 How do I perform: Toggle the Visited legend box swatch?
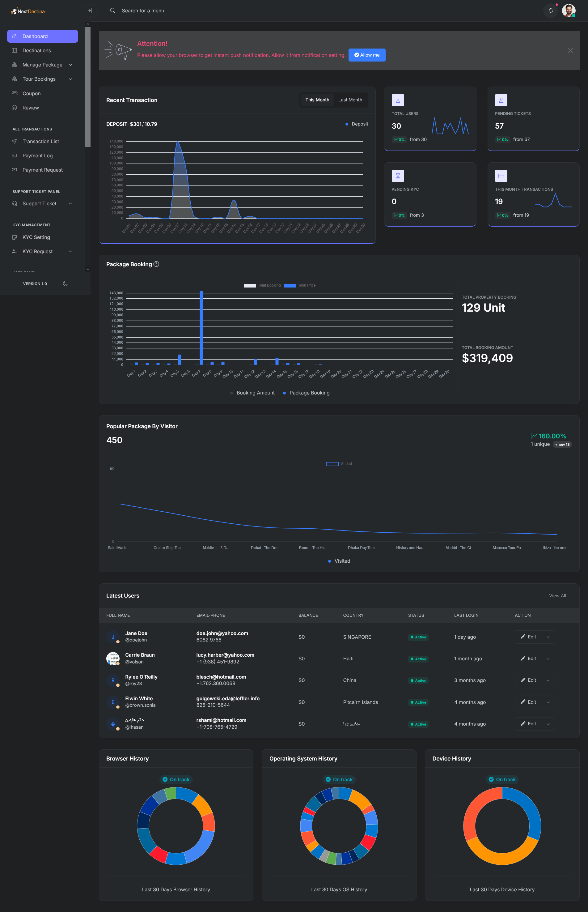pyautogui.click(x=332, y=464)
